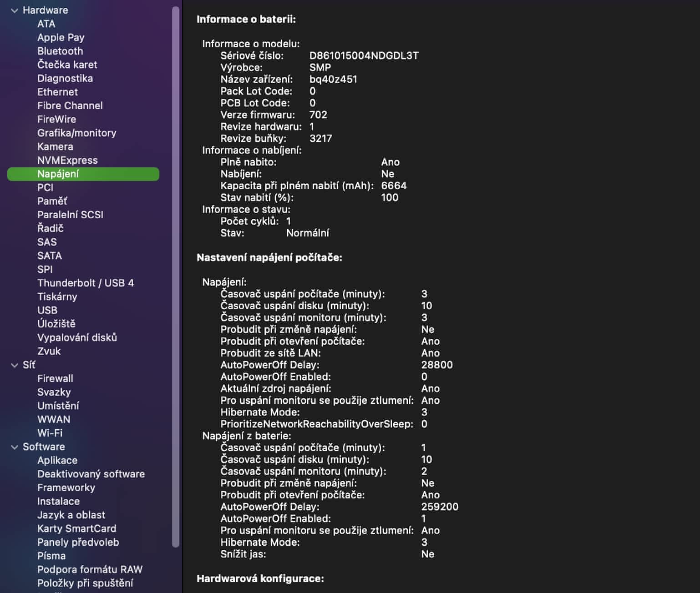Open the Paměť sidebar item
This screenshot has height=593, width=700.
52,201
